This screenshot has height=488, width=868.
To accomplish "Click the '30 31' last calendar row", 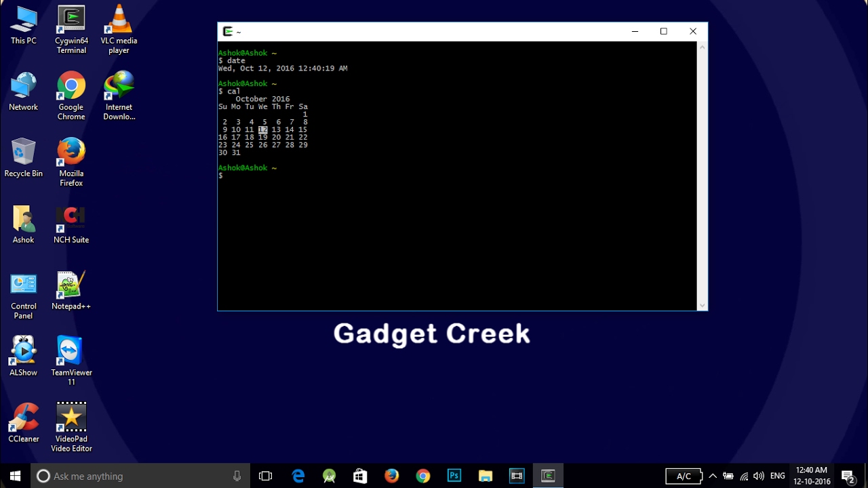I will [x=229, y=152].
